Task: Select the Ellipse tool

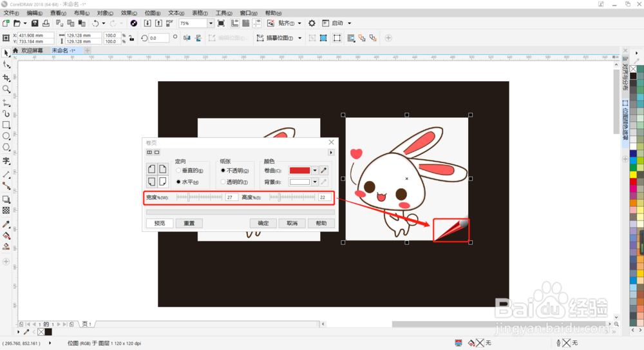Action: 6,136
